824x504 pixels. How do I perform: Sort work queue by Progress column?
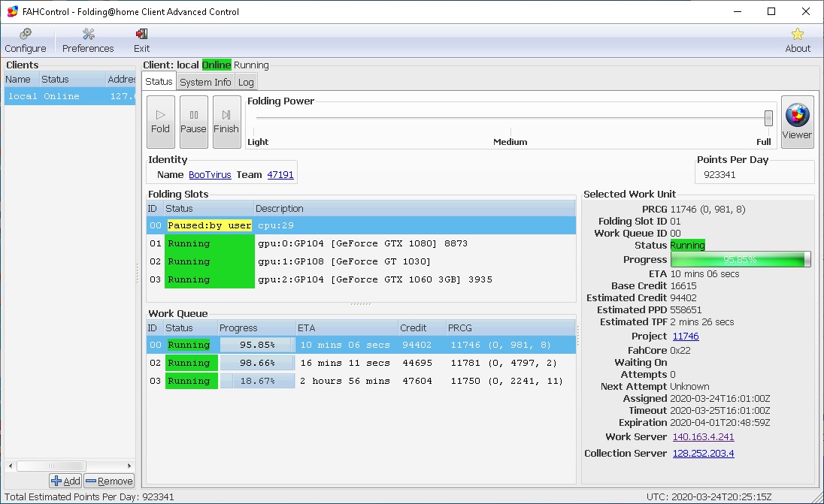[x=256, y=327]
